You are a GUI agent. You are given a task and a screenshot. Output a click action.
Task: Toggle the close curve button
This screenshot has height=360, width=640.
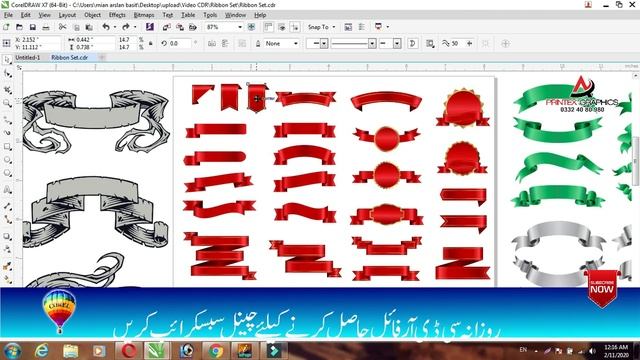click(412, 43)
